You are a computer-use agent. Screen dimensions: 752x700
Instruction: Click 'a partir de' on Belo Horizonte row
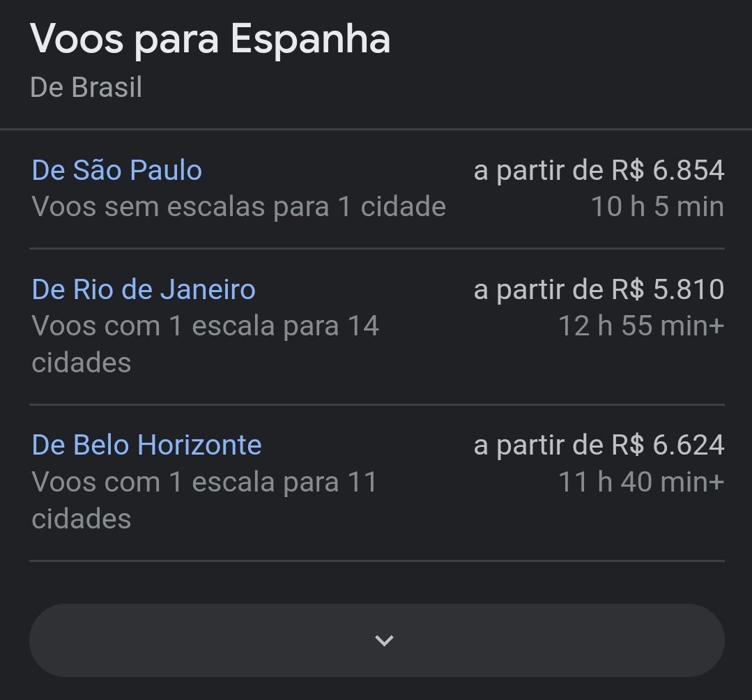539,446
